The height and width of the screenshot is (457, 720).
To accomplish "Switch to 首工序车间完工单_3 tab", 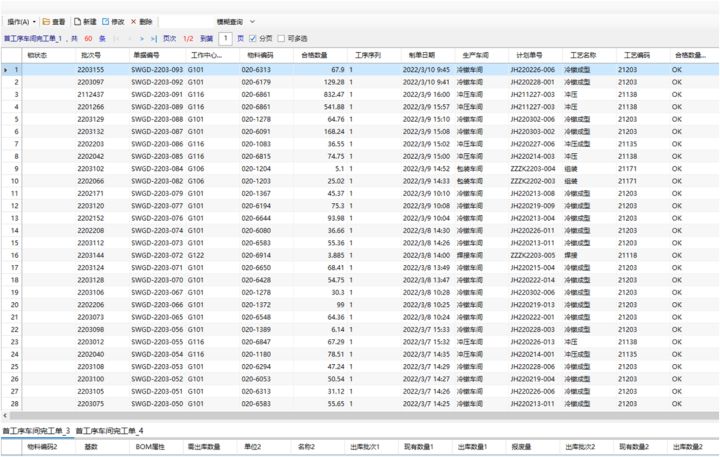I will click(x=37, y=431).
